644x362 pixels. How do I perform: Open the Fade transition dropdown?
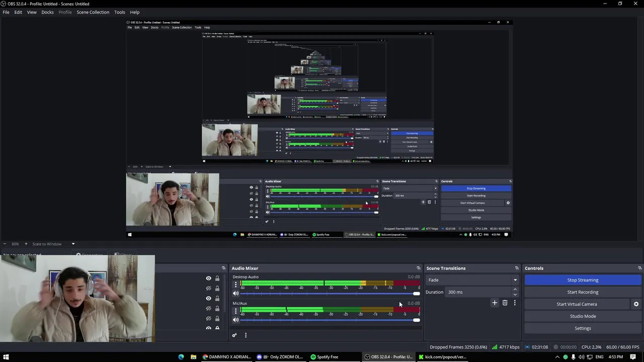click(x=472, y=280)
